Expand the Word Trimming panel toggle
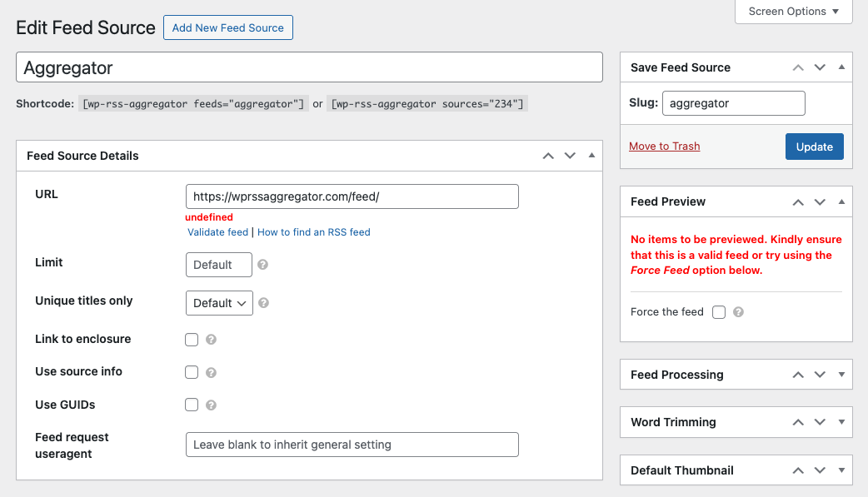Screen dimensions: 868x497 pos(841,422)
